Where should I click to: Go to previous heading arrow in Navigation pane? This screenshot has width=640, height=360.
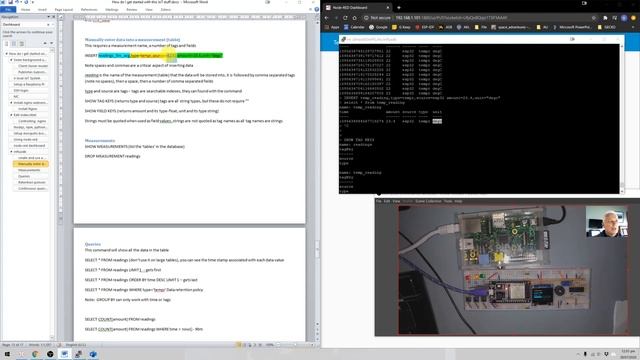(x=45, y=43)
